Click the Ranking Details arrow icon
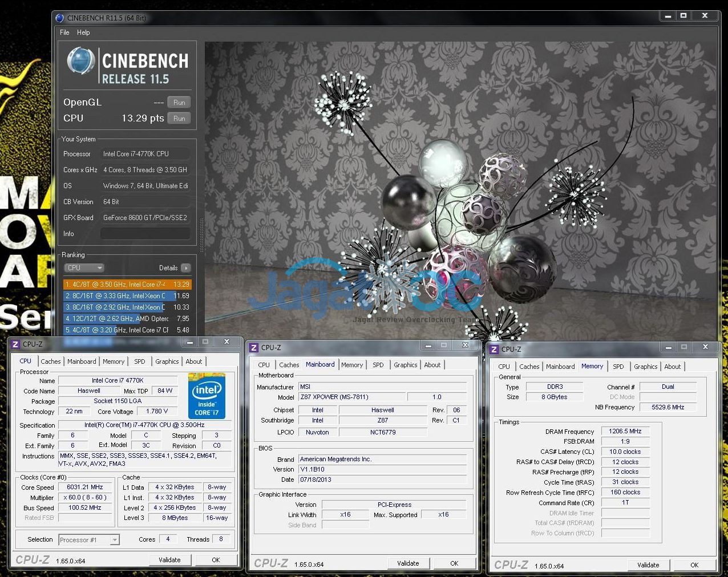 click(x=186, y=268)
